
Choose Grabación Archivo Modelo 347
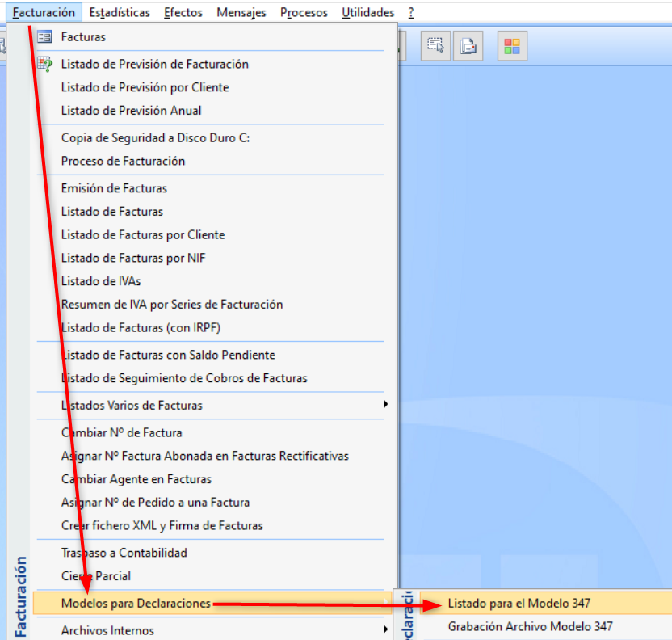coord(530,626)
